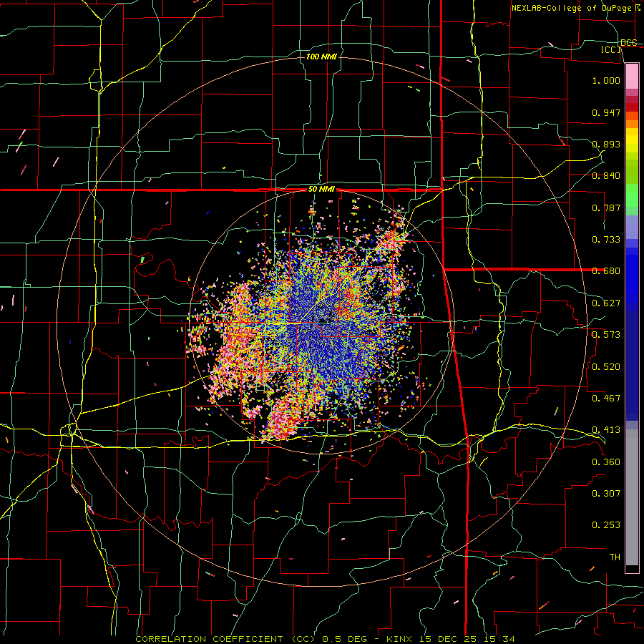The width and height of the screenshot is (644, 644).
Task: Select the 0.573 legend value
Action: tap(606, 335)
